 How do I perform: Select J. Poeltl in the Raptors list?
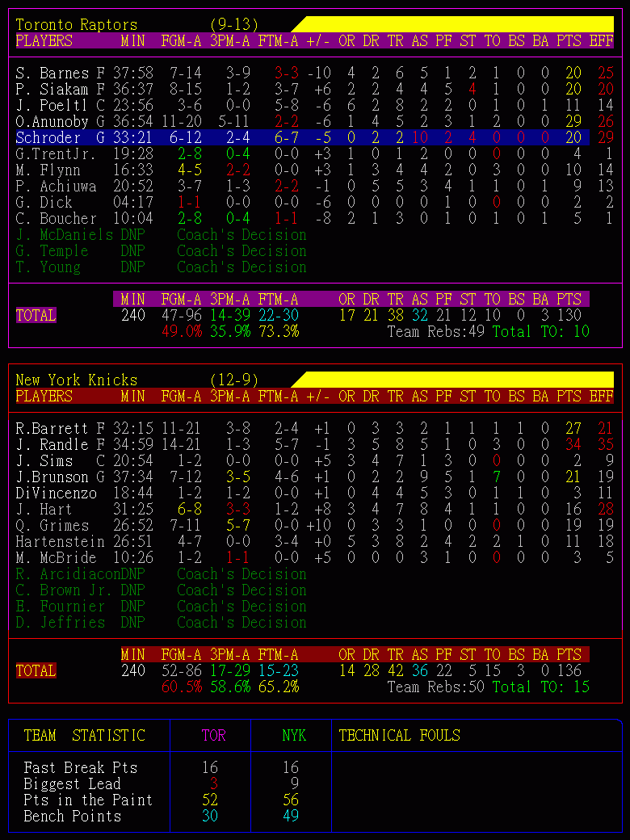pos(52,105)
